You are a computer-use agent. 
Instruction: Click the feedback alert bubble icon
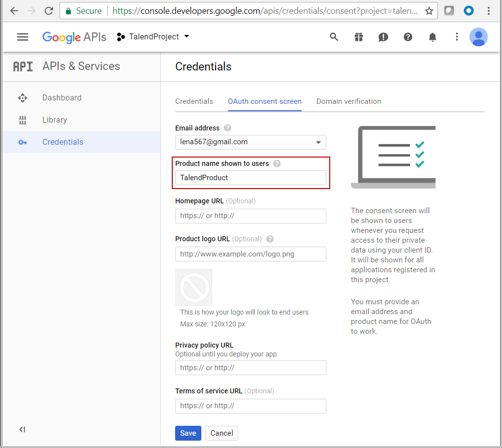383,37
